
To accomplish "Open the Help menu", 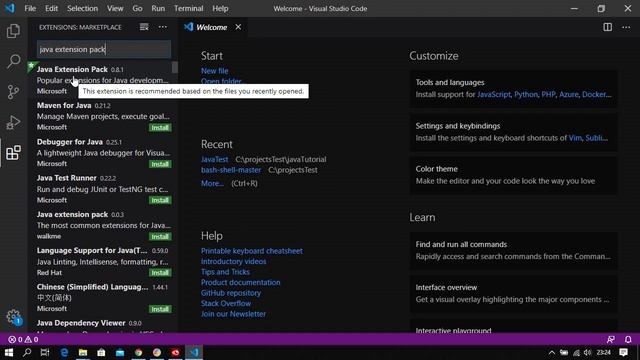I will pos(220,8).
